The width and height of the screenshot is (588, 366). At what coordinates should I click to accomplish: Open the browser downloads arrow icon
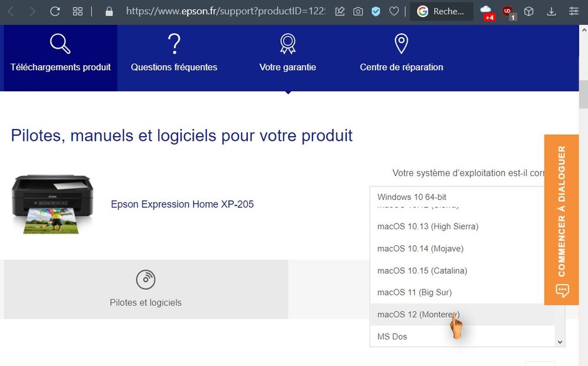click(552, 11)
